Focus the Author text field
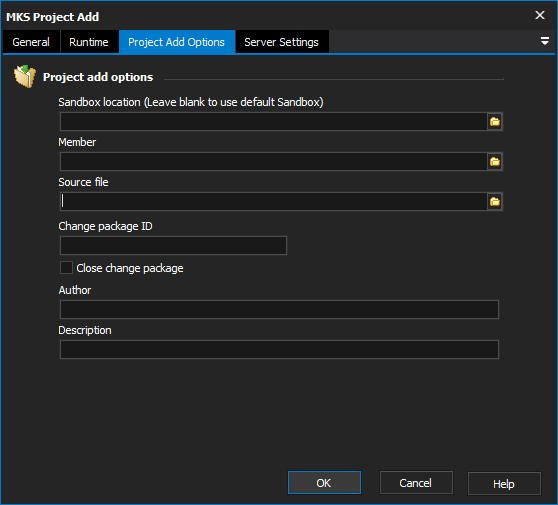558x505 pixels. point(279,309)
